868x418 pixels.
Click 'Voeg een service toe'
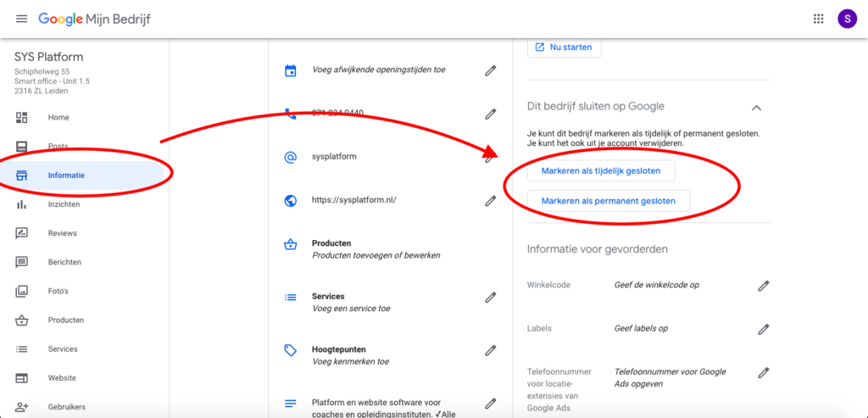tap(350, 309)
